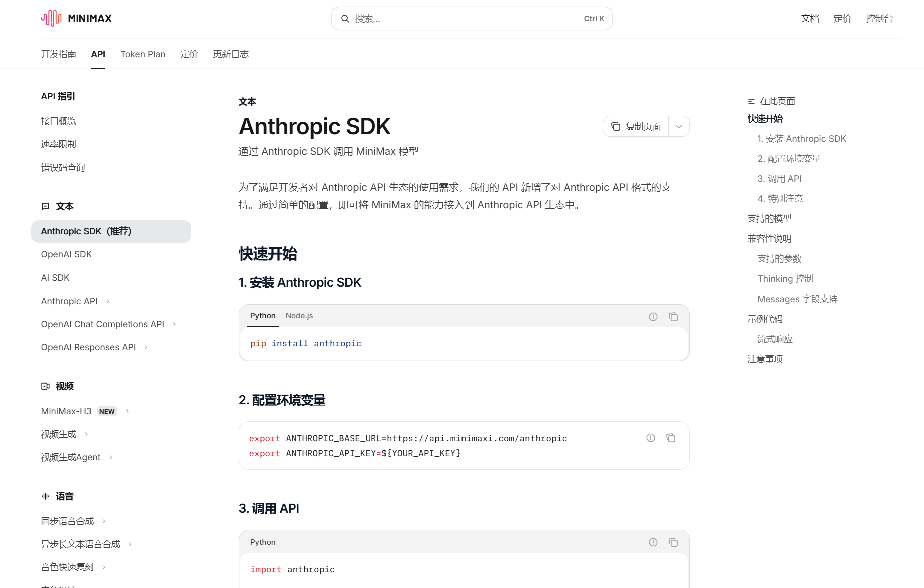Expand the 视频生成 sidebar group

click(x=86, y=434)
